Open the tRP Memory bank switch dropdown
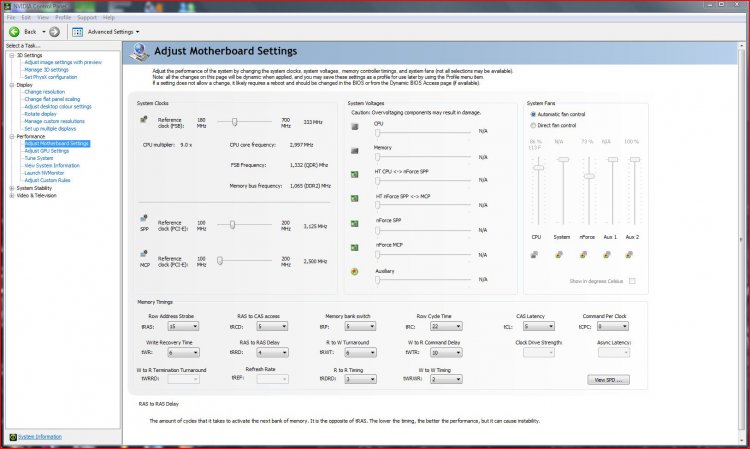 (360, 326)
